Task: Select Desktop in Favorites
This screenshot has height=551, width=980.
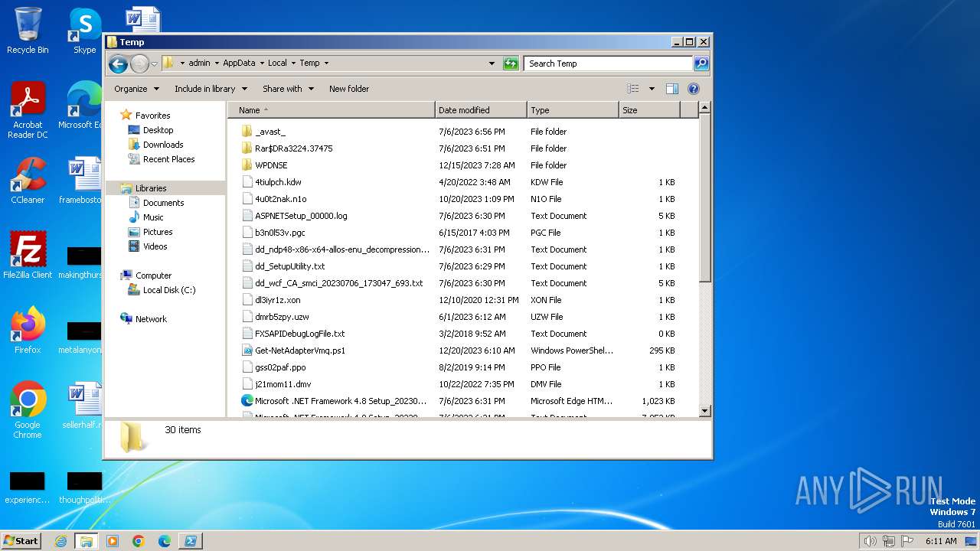Action: [x=158, y=130]
